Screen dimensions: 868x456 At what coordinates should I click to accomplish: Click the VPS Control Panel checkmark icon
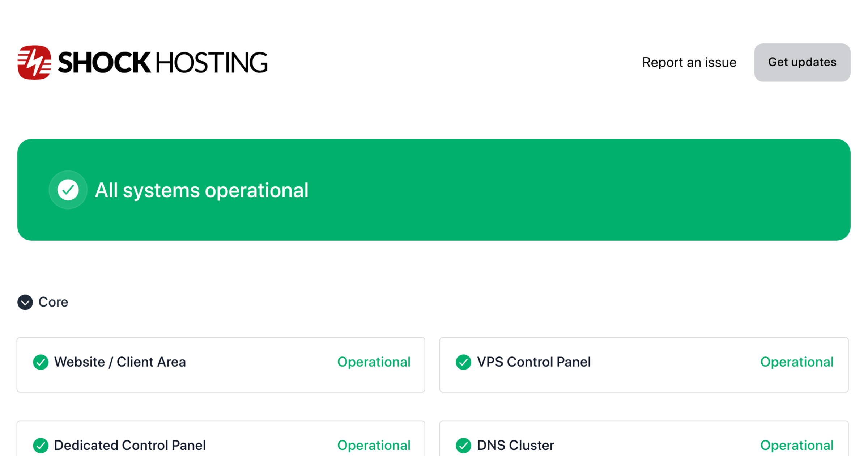pos(463,362)
